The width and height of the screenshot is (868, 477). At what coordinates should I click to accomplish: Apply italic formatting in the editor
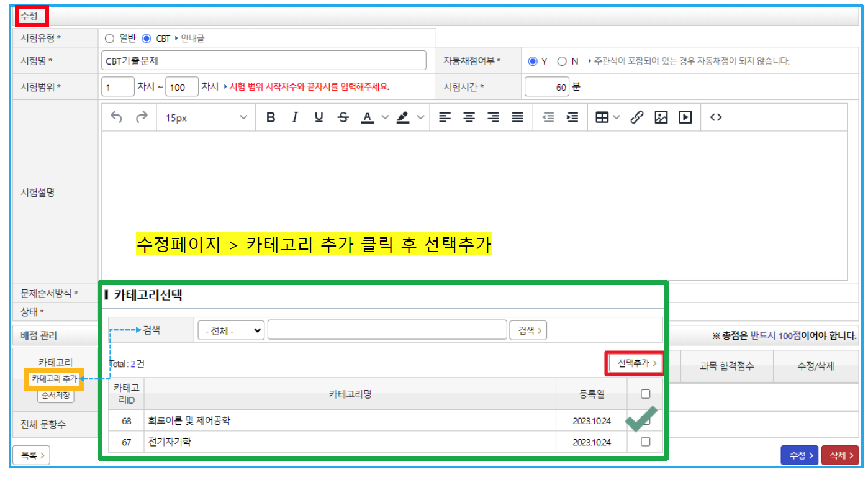pos(295,117)
